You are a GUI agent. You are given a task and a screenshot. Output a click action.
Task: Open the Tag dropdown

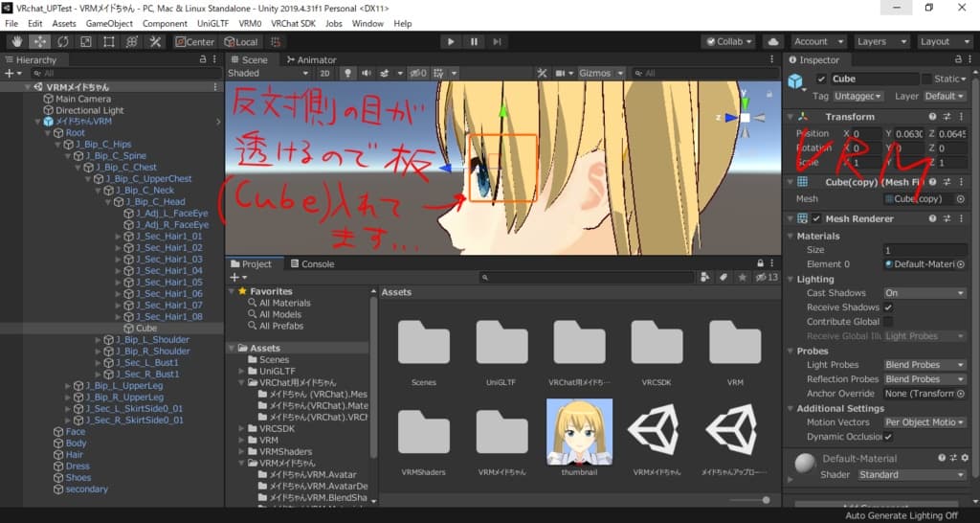857,97
